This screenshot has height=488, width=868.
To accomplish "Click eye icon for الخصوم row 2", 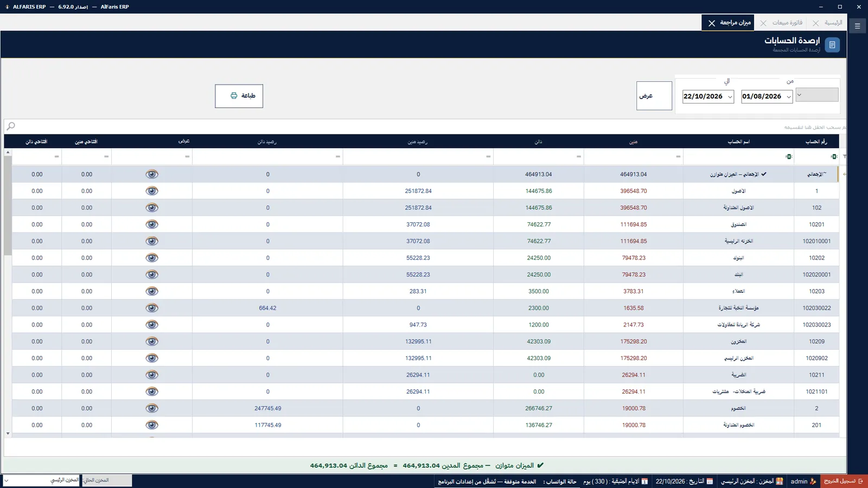I will (152, 408).
